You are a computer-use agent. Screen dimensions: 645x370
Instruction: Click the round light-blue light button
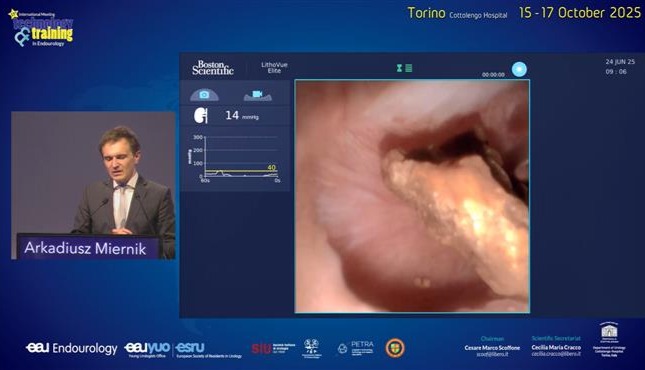(519, 69)
